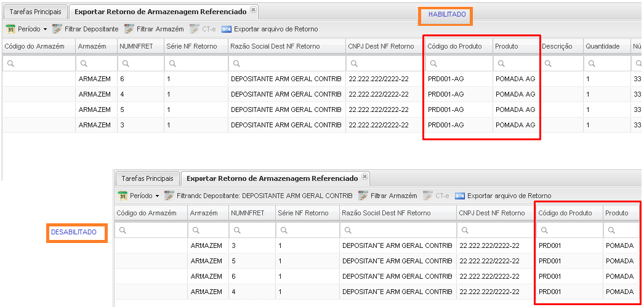Screen dimensions: 644x307
Task: Click the Filtrando Depositante: DEPOSITANTE ARM GERAL CONTRIB label
Action: tap(265, 196)
